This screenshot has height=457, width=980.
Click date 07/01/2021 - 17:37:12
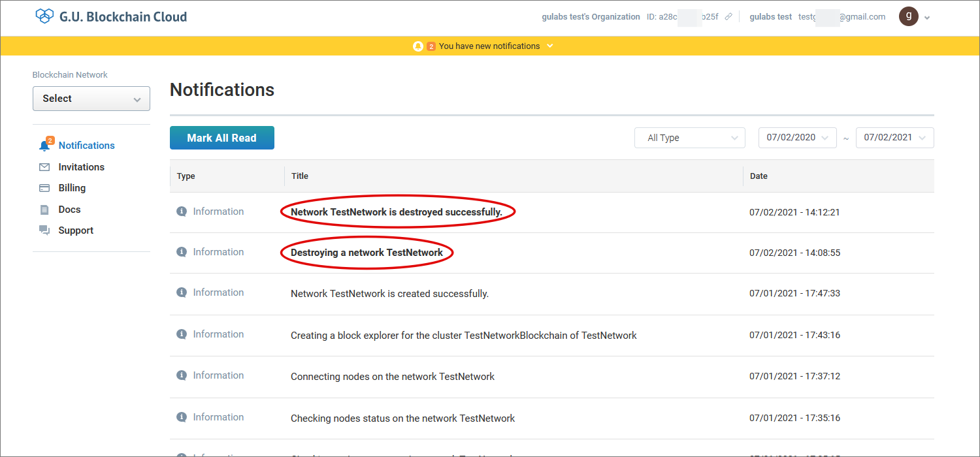[x=794, y=377]
